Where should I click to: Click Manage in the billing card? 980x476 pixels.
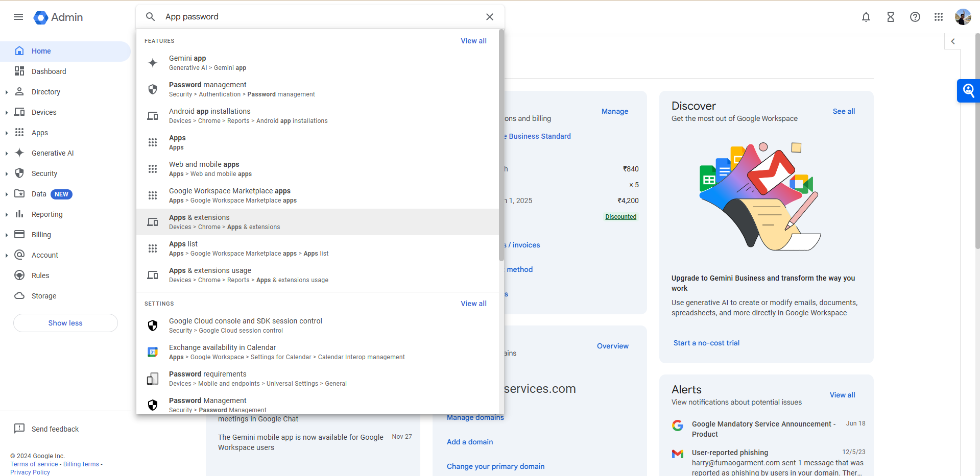(615, 111)
